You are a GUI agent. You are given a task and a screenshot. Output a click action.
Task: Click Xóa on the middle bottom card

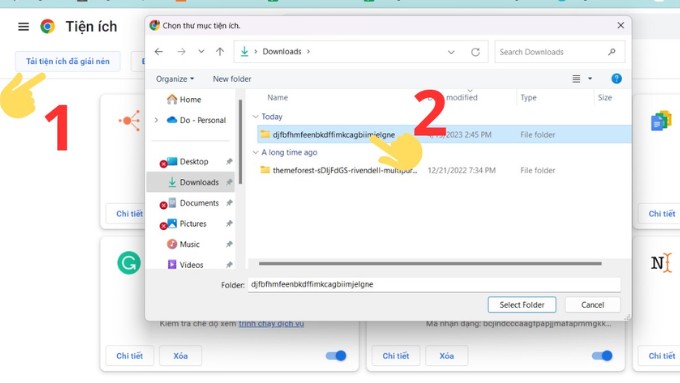(x=447, y=356)
